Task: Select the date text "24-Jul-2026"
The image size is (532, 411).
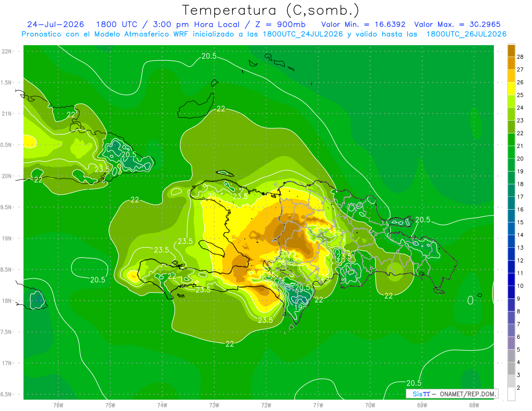Action: tap(57, 24)
